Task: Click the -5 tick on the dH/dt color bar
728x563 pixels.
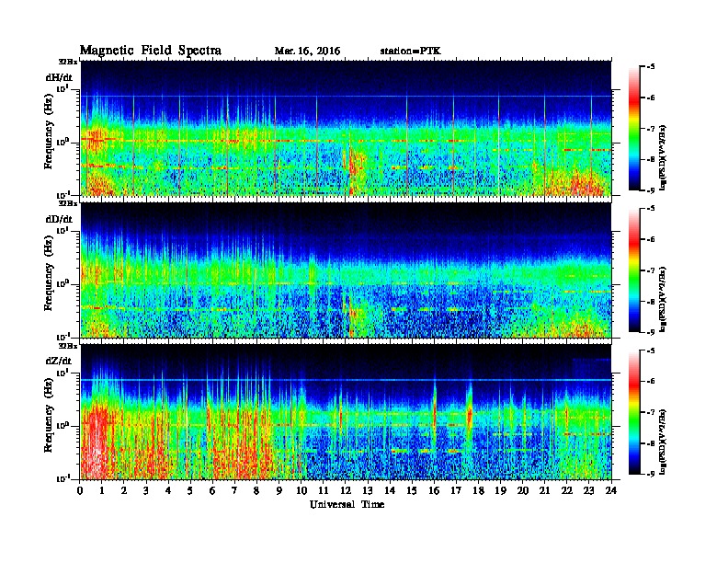Action: (x=651, y=67)
